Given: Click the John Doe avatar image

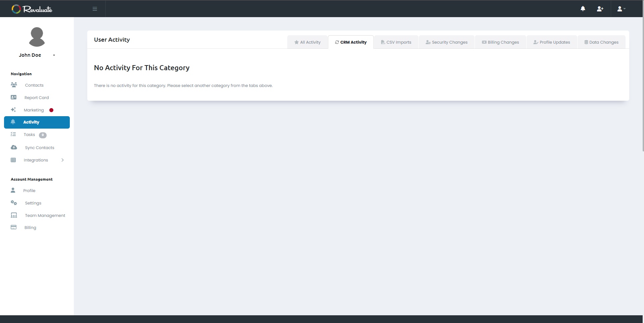Looking at the screenshot, I should click(x=37, y=37).
